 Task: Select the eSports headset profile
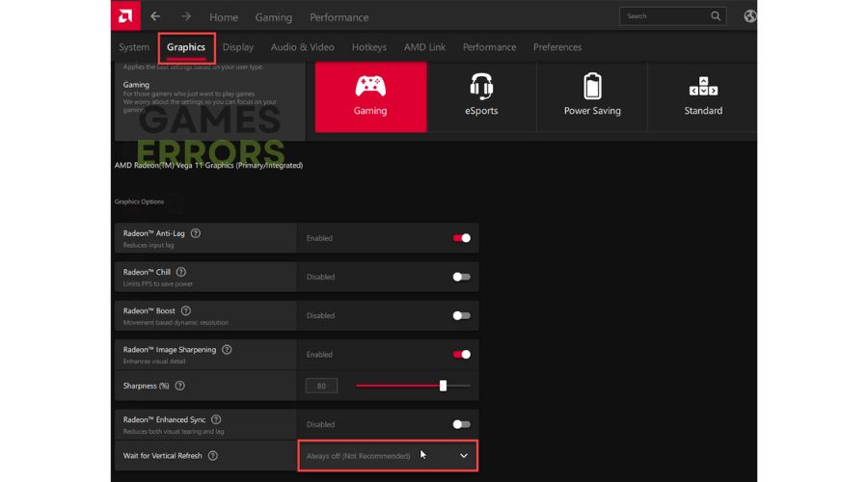(x=481, y=96)
